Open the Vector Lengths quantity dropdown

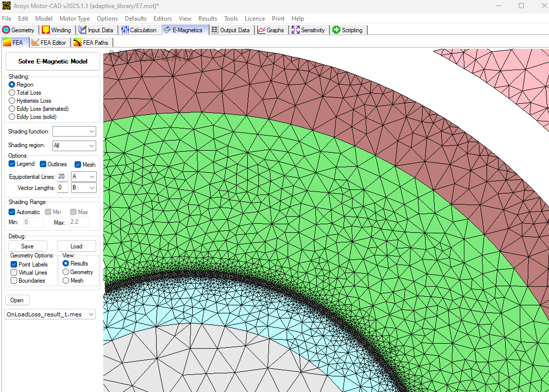[x=84, y=188]
